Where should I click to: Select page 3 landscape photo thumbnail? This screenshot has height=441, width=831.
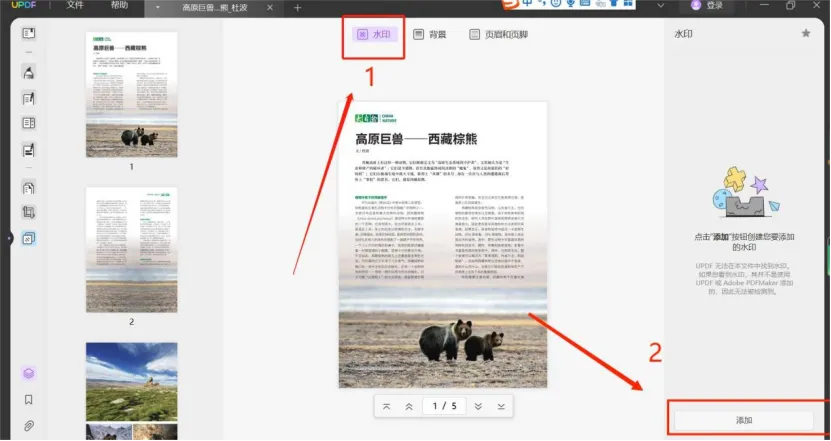click(131, 380)
